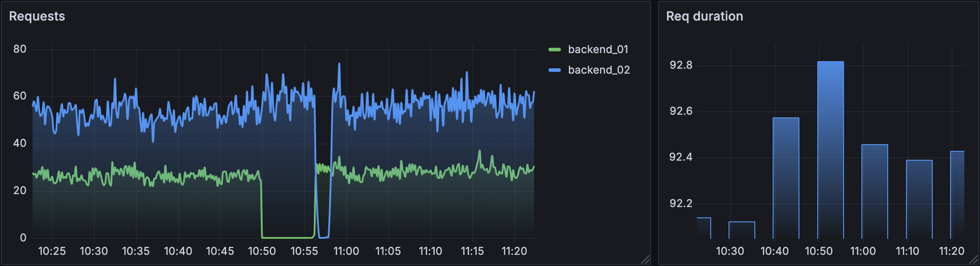Toggle backend_02 series via legend label

tap(599, 70)
